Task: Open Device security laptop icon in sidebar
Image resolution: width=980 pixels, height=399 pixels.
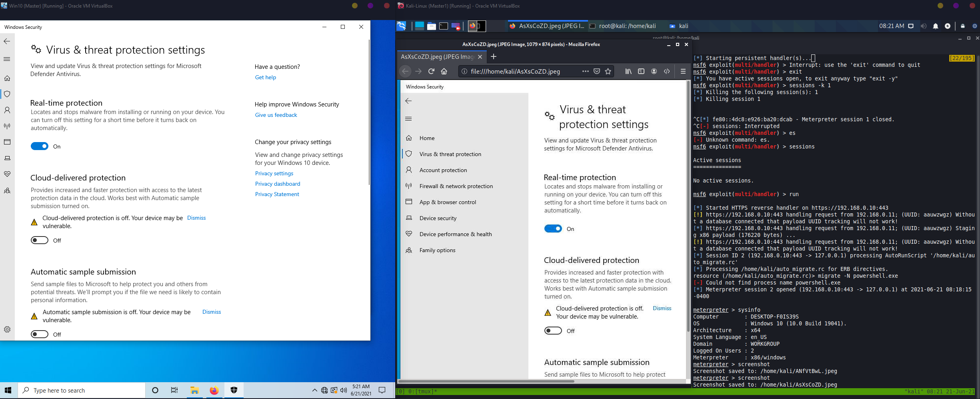Action: 7,158
